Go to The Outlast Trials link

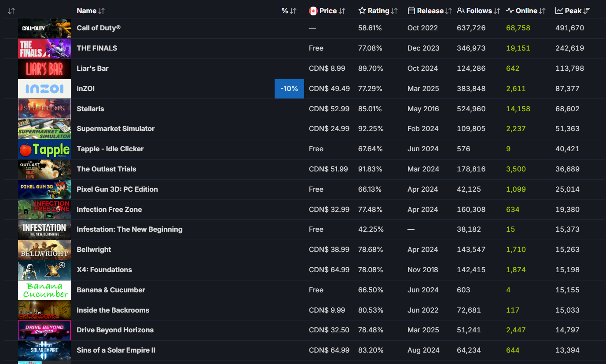(x=107, y=169)
